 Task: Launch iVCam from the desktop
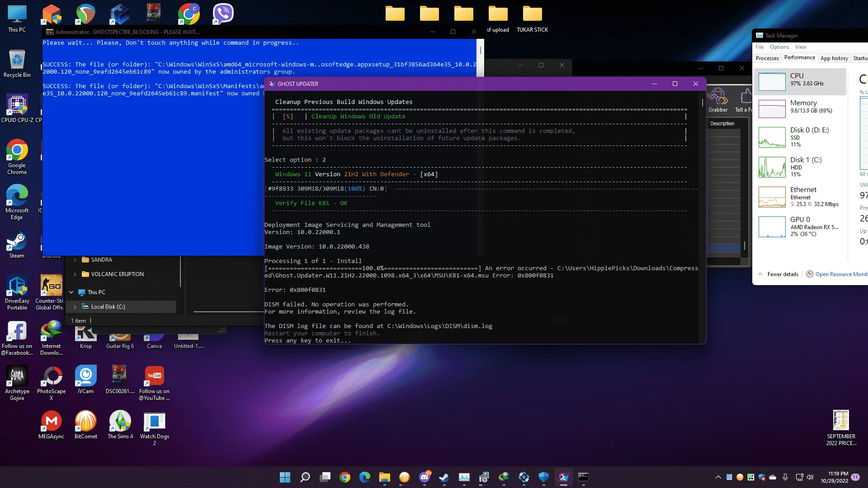[85, 380]
